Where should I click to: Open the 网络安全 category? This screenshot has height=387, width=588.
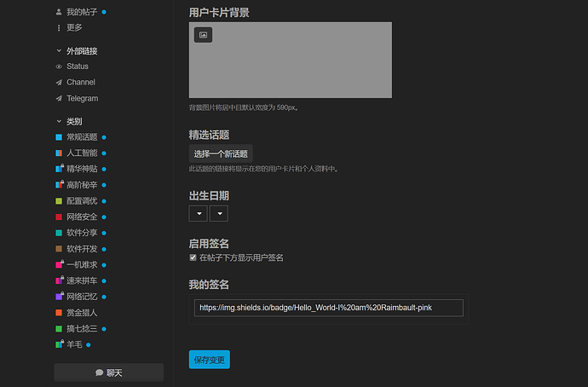[x=82, y=217]
